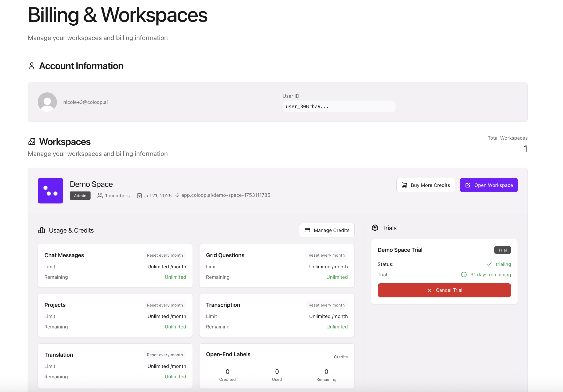
Task: Click the clock icon next to days remaining
Action: tap(464, 275)
